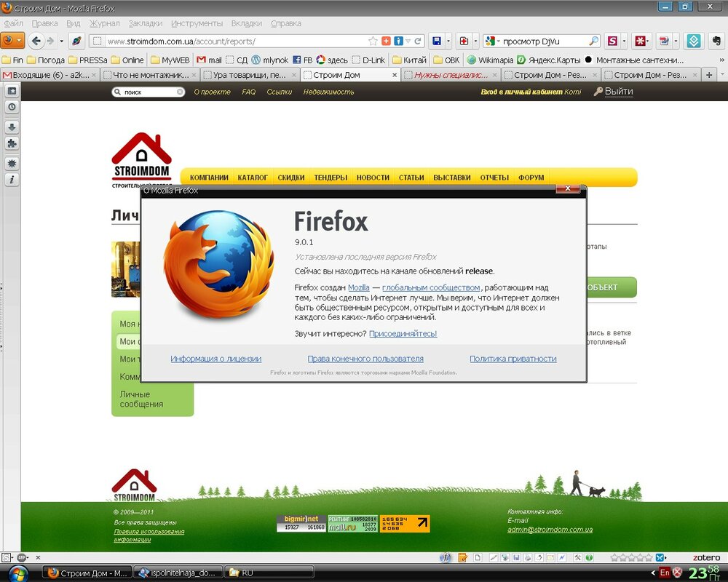The image size is (728, 582).
Task: Click the red cross toolbar icon
Action: coord(464,41)
